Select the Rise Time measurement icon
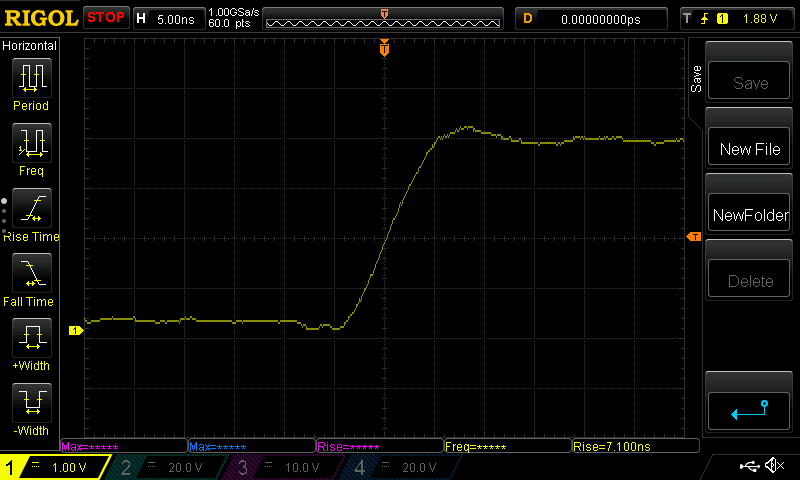The height and width of the screenshot is (480, 800). [x=30, y=209]
